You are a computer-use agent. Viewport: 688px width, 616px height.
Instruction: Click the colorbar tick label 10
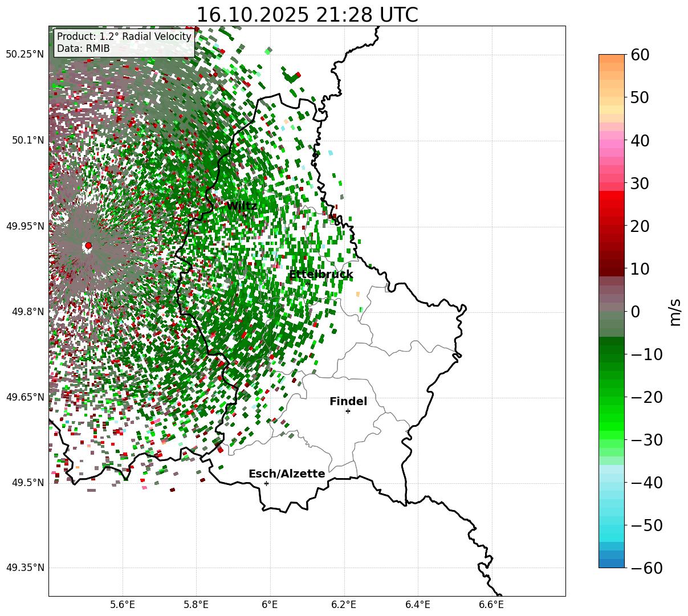[640, 268]
